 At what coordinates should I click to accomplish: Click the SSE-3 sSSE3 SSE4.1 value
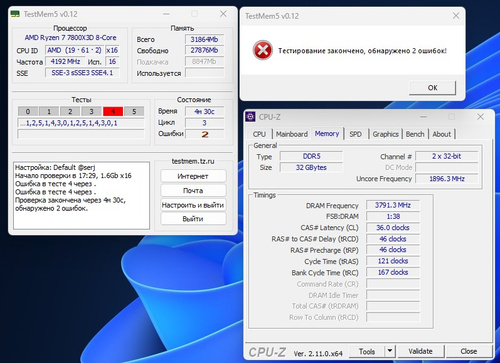coord(82,73)
